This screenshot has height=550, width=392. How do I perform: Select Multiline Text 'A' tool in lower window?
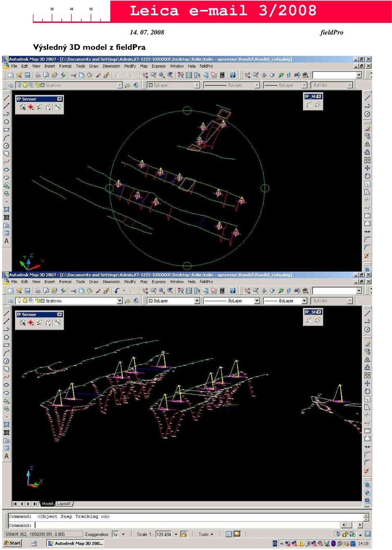[x=7, y=456]
